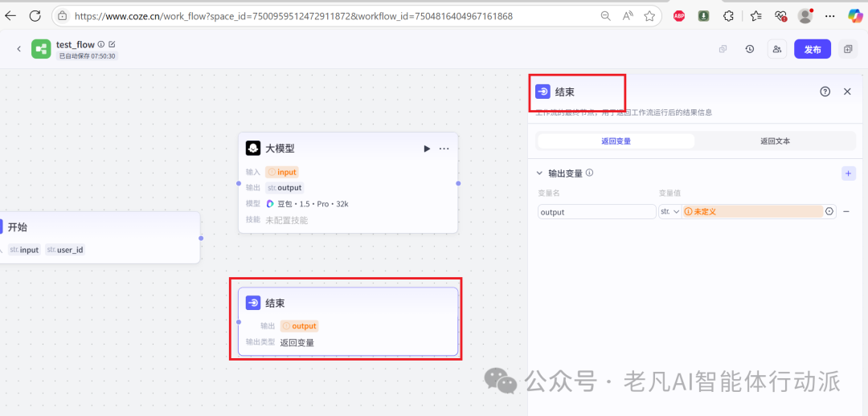Click the site info lock icon
The height and width of the screenshot is (416, 868).
click(x=63, y=16)
